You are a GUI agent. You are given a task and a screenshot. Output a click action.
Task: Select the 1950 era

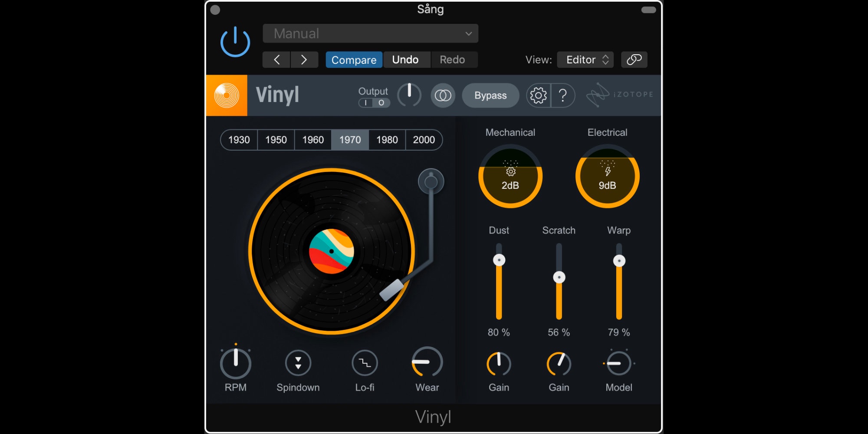coord(276,140)
